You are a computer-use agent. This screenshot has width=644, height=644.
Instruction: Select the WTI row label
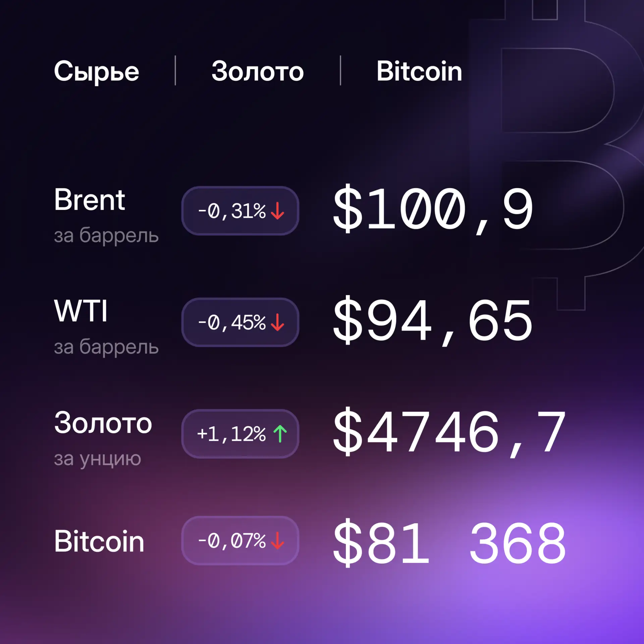81,311
